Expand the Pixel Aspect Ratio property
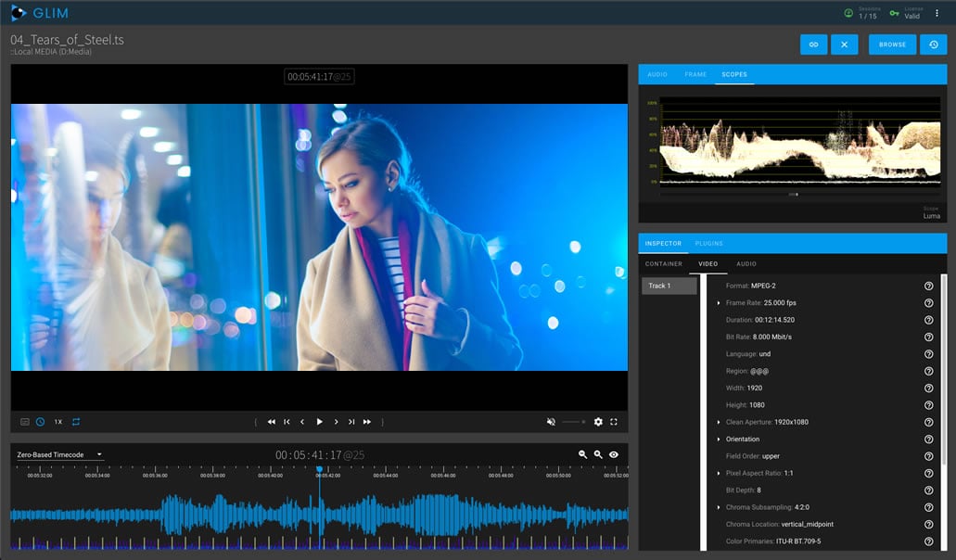This screenshot has height=560, width=956. click(x=719, y=474)
